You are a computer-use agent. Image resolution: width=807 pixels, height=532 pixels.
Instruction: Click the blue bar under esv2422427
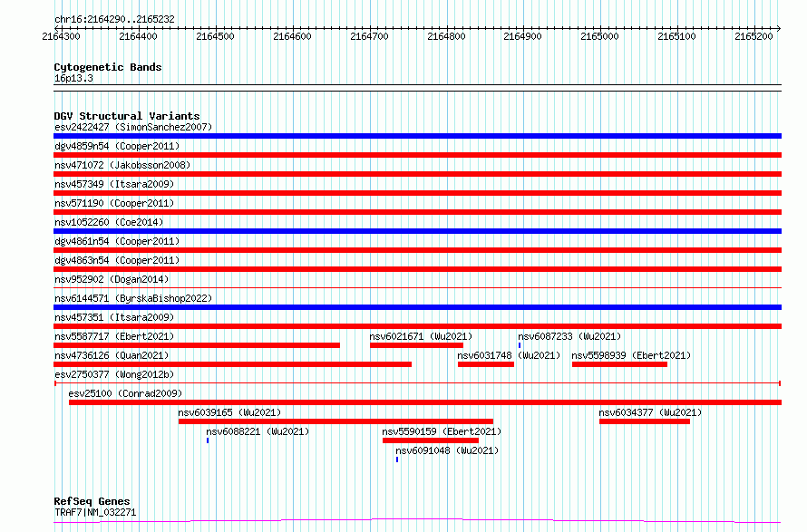(417, 136)
